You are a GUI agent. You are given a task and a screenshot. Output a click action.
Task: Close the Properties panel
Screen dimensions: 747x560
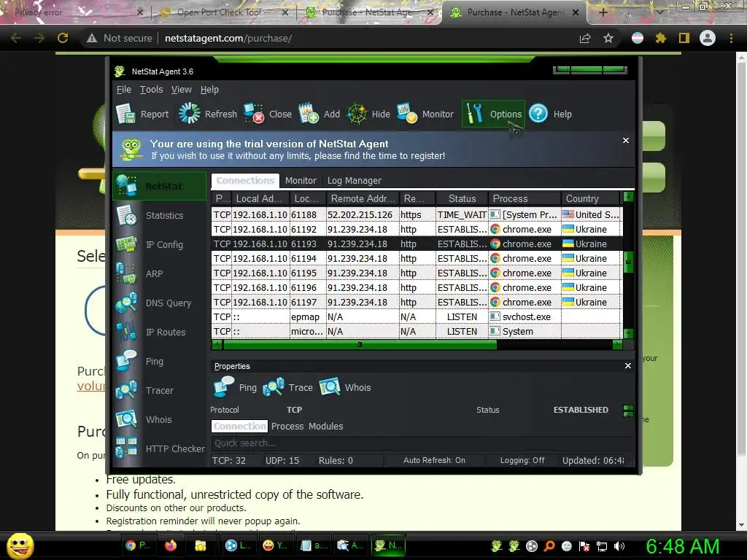coord(628,366)
